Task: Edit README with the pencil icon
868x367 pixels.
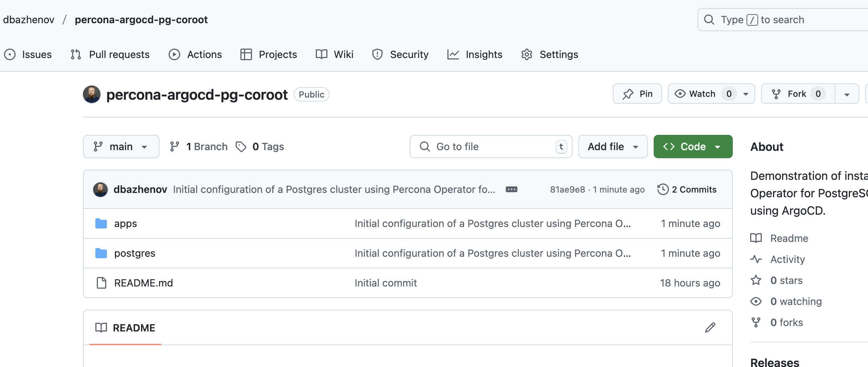Action: click(710, 327)
